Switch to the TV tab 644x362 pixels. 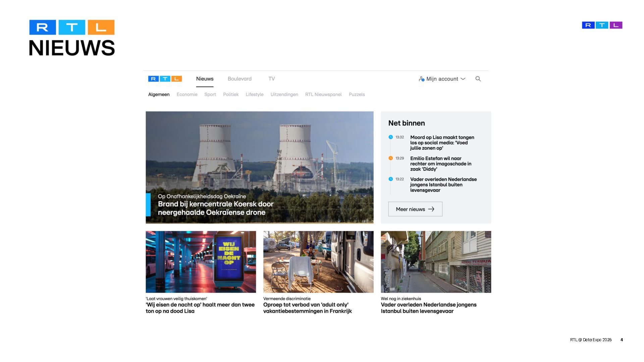(271, 79)
